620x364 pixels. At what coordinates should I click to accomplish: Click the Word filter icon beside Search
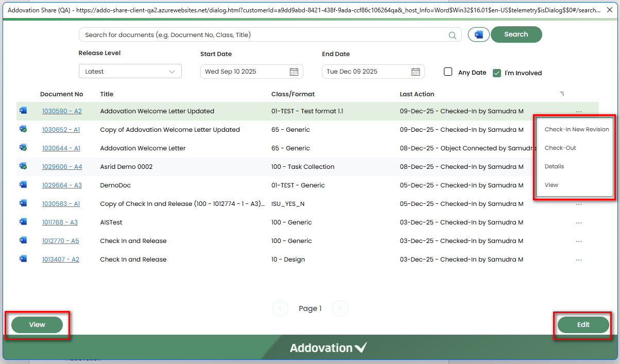[478, 34]
